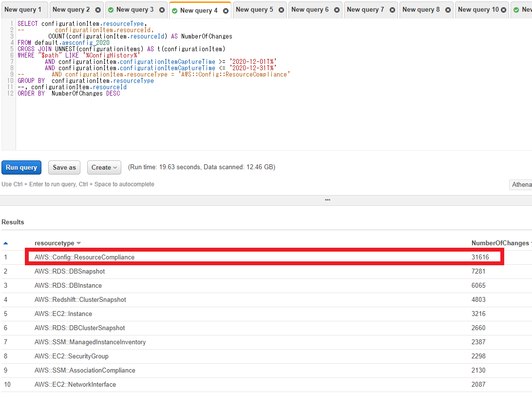Close the New query 5 tab

[281, 10]
